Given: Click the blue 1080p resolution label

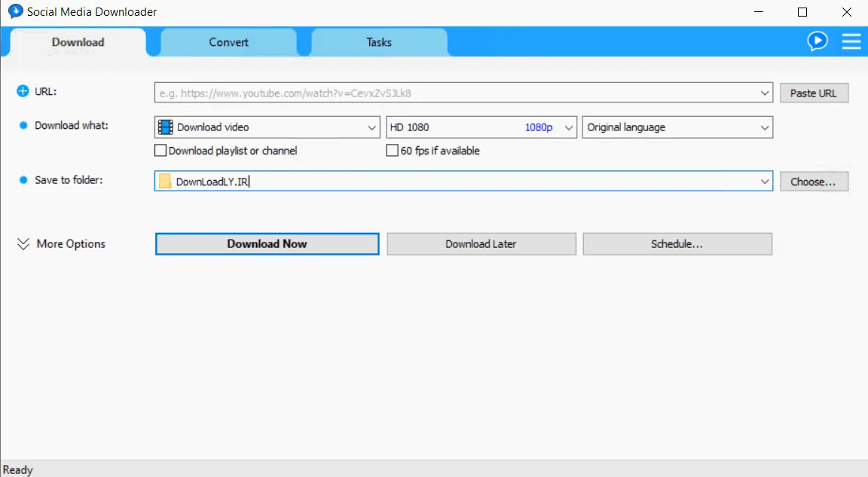Looking at the screenshot, I should tap(539, 127).
